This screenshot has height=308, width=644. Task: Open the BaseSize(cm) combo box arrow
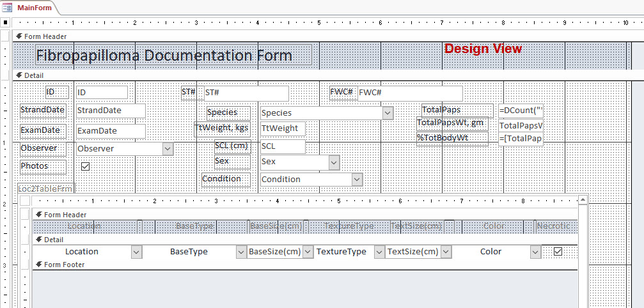(x=308, y=252)
